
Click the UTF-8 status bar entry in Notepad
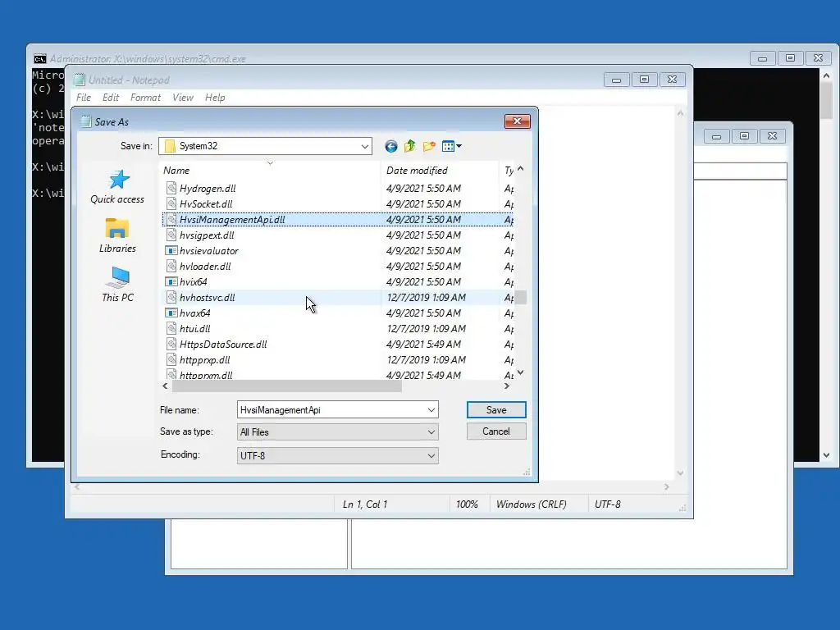[x=608, y=504]
